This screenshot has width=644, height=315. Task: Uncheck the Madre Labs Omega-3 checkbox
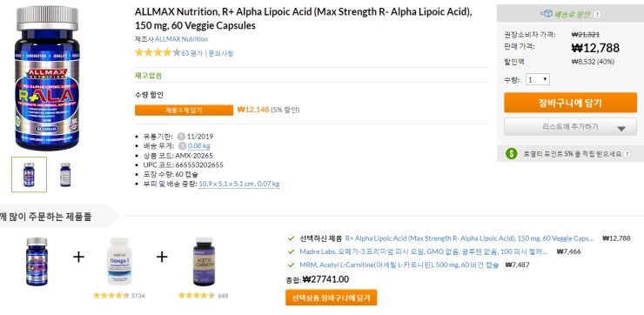292,251
